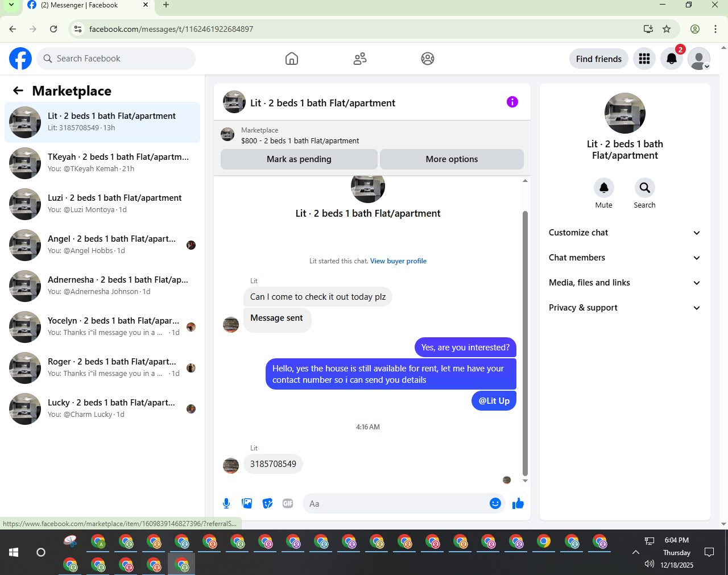The height and width of the screenshot is (575, 728).
Task: Click the Search Facebook field
Action: tap(116, 59)
